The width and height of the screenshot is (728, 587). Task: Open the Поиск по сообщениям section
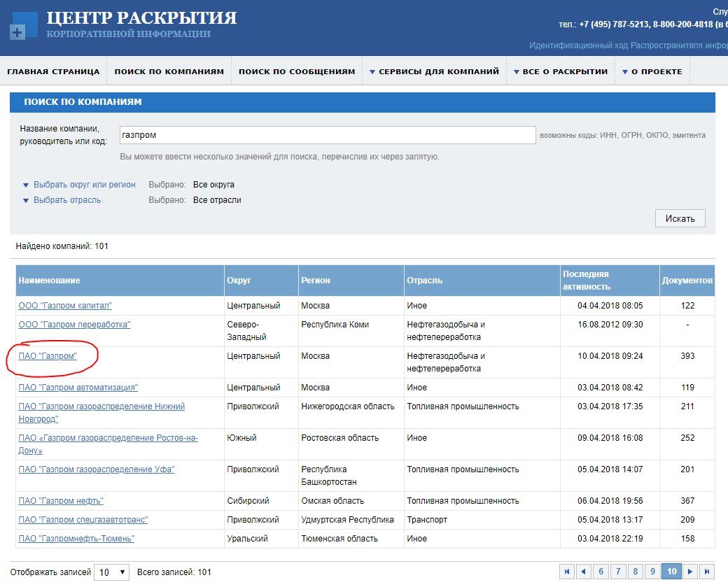point(294,70)
